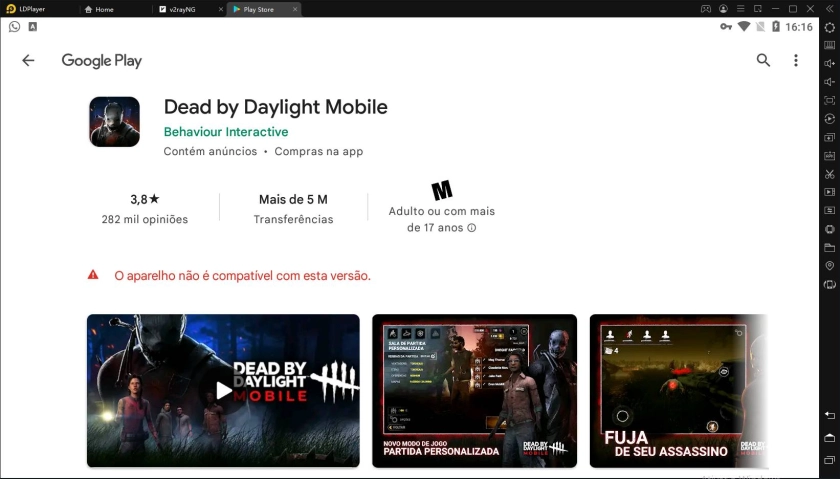Switch to the Home tab
Screen dimensions: 840x479
click(x=99, y=9)
